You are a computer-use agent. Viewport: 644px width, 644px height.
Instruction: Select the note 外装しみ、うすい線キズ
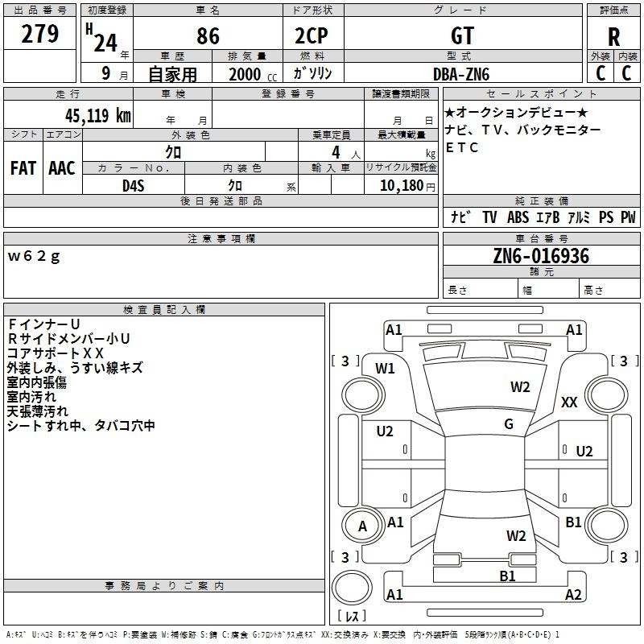[x=75, y=368]
